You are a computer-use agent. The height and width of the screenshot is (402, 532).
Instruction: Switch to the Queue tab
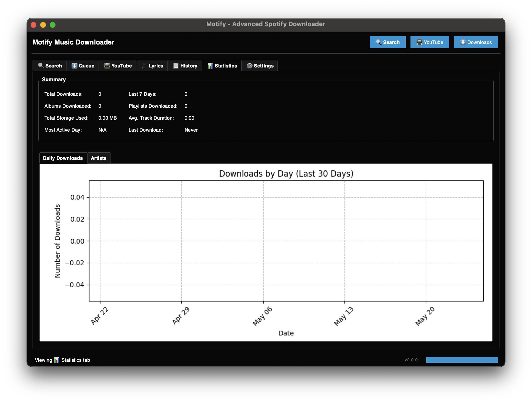point(83,66)
